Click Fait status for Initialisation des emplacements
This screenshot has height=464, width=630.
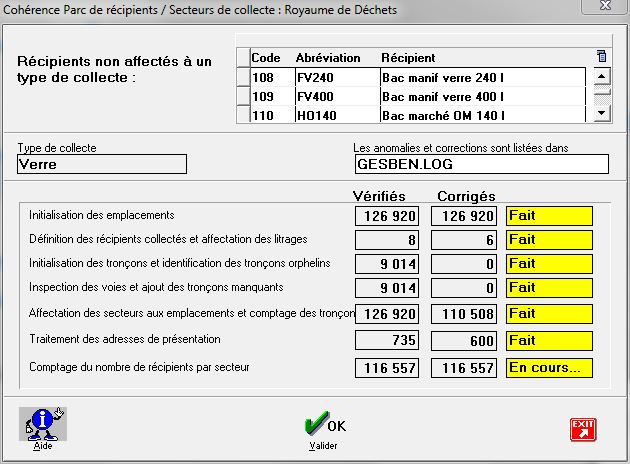click(x=549, y=216)
